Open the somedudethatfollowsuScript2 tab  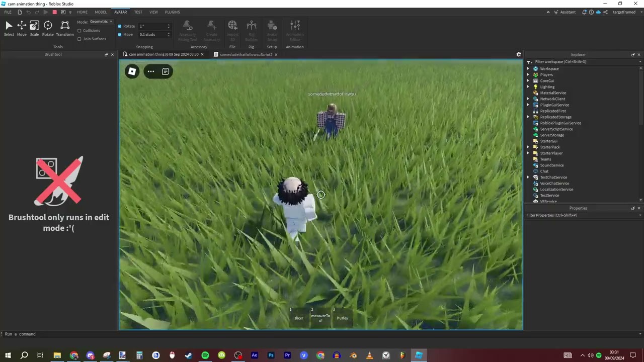pyautogui.click(x=246, y=54)
